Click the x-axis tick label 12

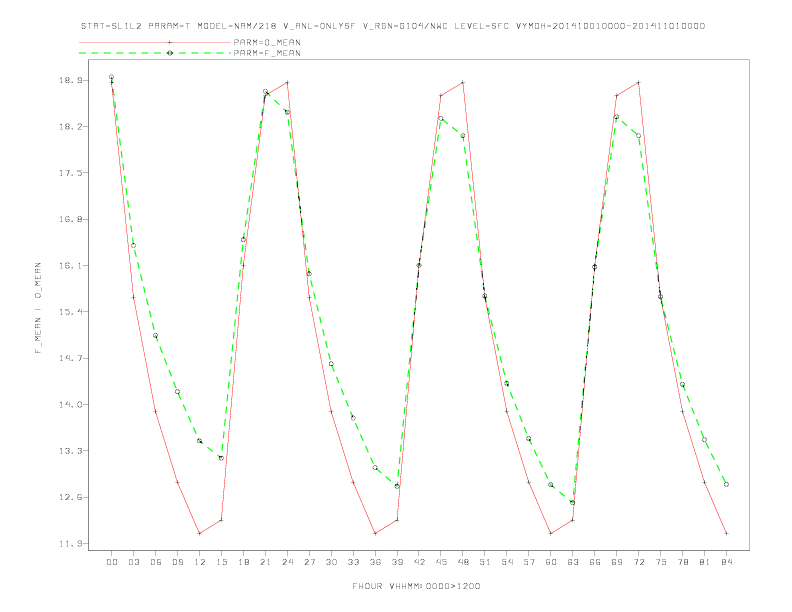(x=200, y=562)
